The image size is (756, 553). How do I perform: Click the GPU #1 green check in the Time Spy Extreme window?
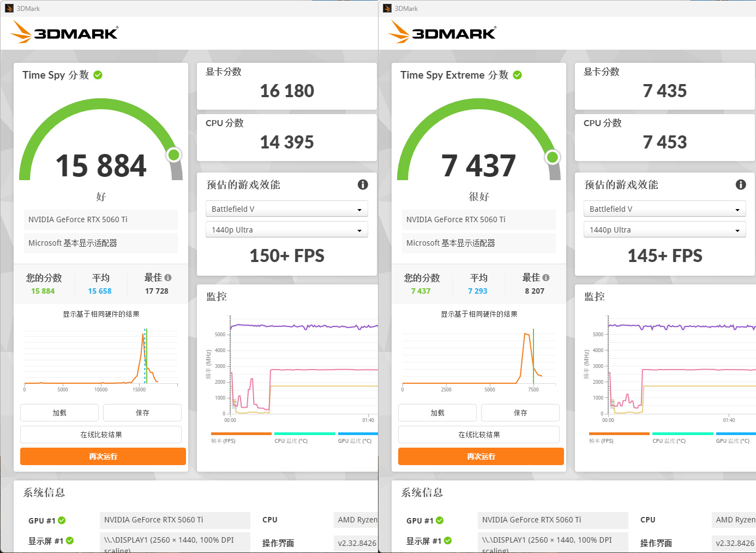tap(440, 520)
